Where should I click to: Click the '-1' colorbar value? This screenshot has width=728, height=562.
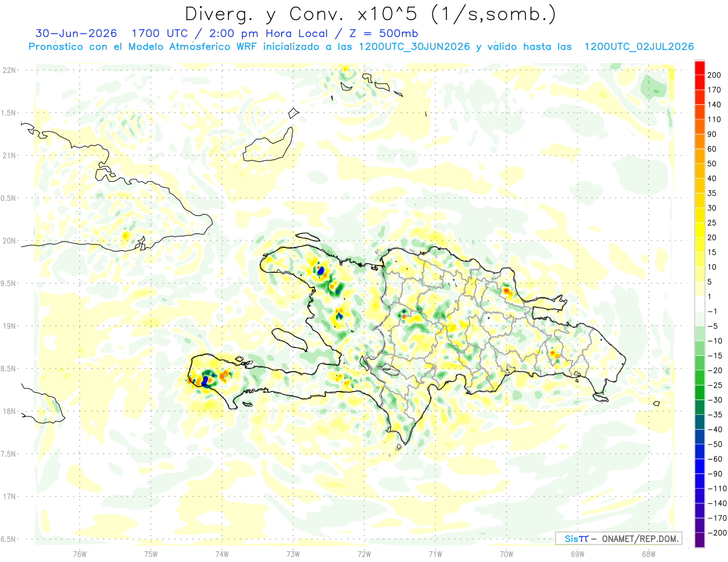712,311
